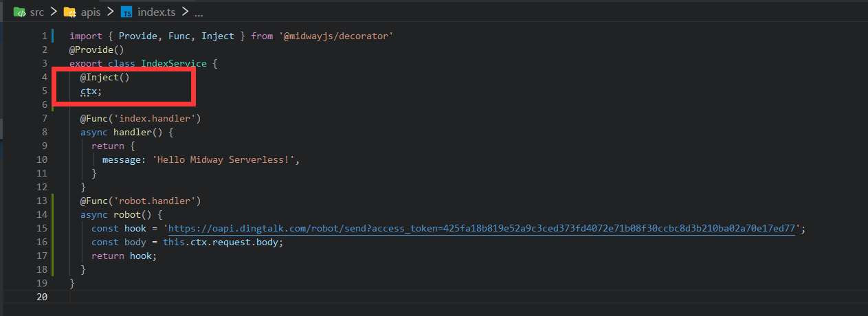The height and width of the screenshot is (316, 868).
Task: Click line number 1 in gutter
Action: click(44, 36)
